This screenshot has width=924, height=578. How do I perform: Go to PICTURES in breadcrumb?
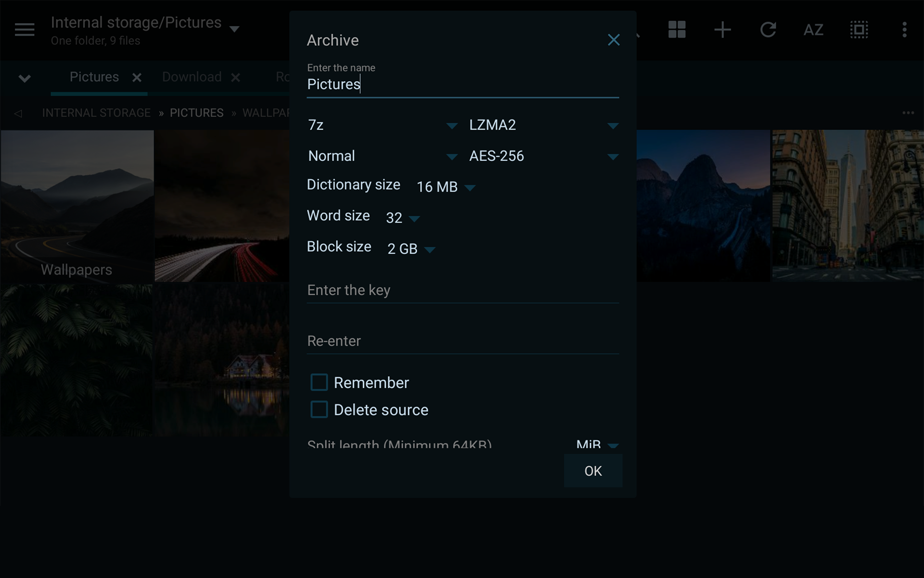[x=196, y=113]
